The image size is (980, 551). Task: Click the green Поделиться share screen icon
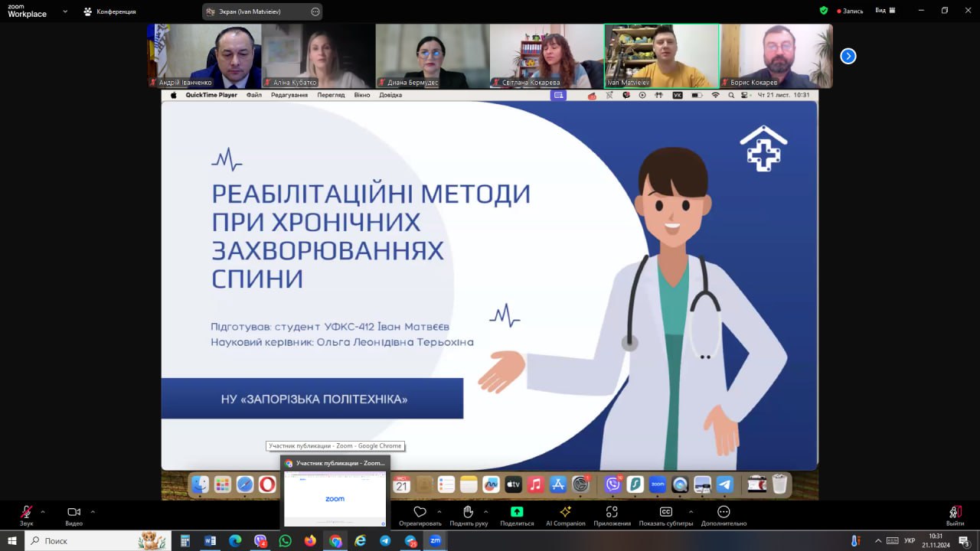(x=517, y=512)
